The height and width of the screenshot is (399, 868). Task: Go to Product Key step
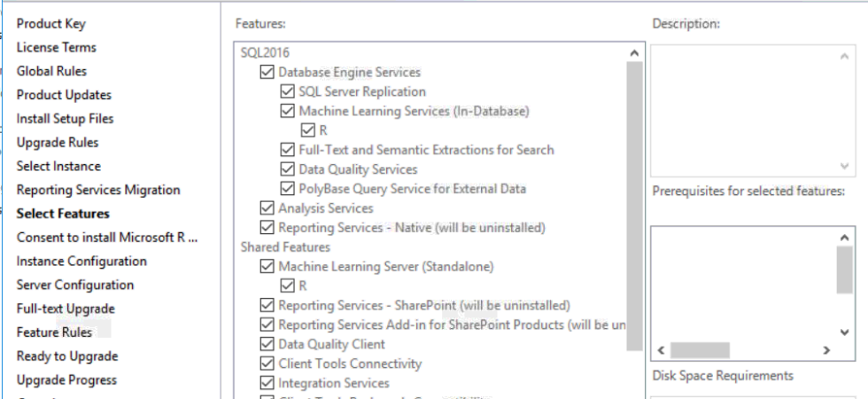[x=51, y=24]
